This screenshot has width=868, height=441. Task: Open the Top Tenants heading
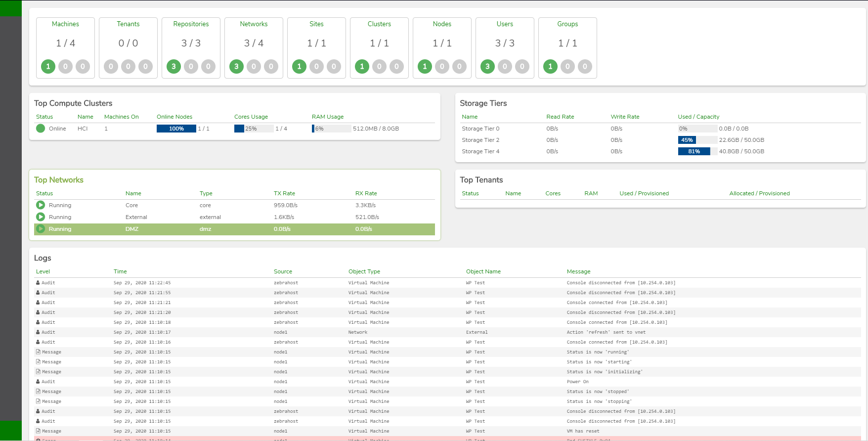click(x=481, y=180)
